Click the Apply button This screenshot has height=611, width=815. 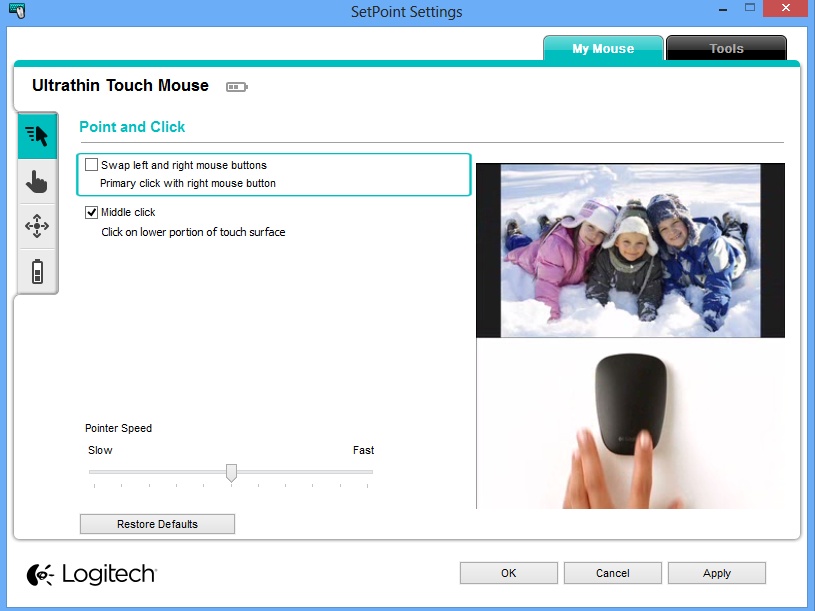pyautogui.click(x=716, y=573)
